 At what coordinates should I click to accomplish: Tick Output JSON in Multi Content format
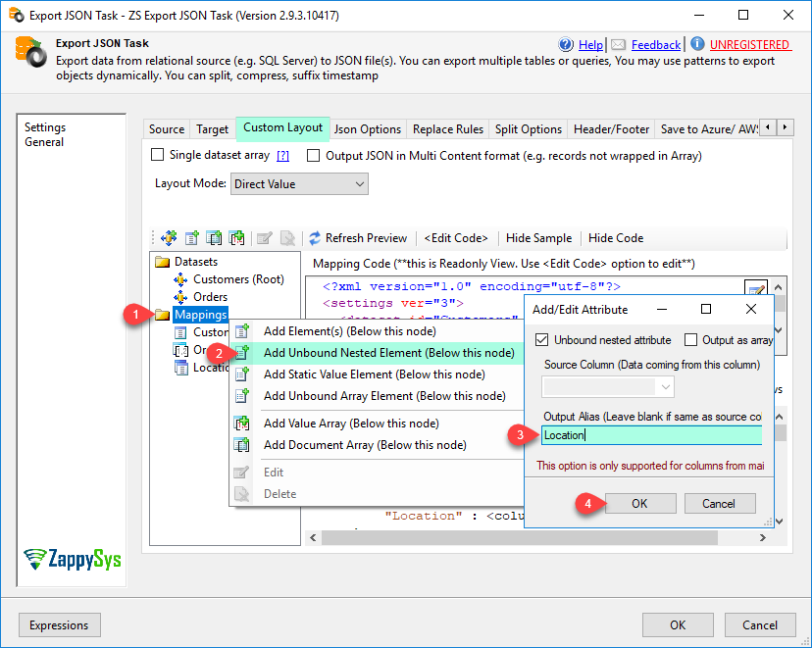pyautogui.click(x=313, y=155)
